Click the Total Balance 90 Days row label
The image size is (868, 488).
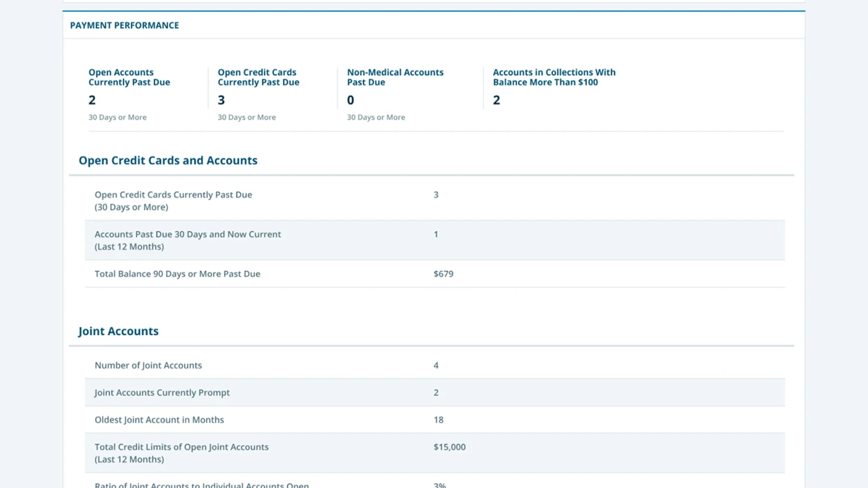pos(177,274)
